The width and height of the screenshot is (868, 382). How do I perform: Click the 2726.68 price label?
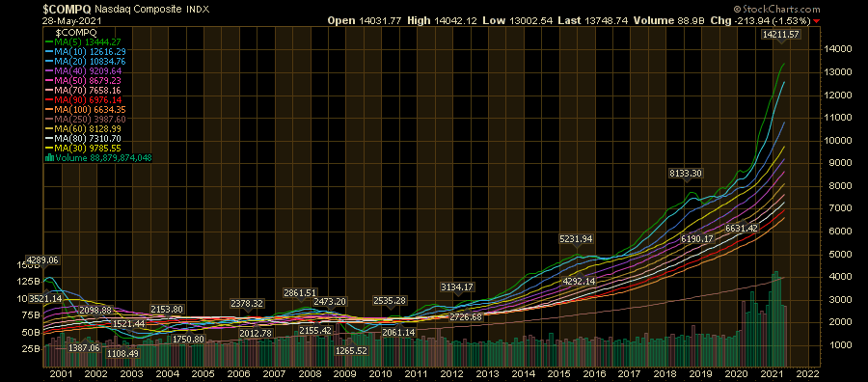point(466,317)
